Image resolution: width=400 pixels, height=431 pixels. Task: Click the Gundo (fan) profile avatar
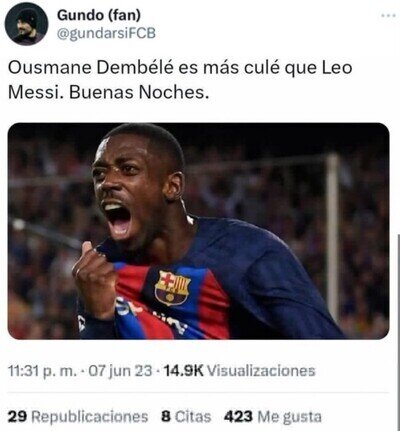point(26,24)
